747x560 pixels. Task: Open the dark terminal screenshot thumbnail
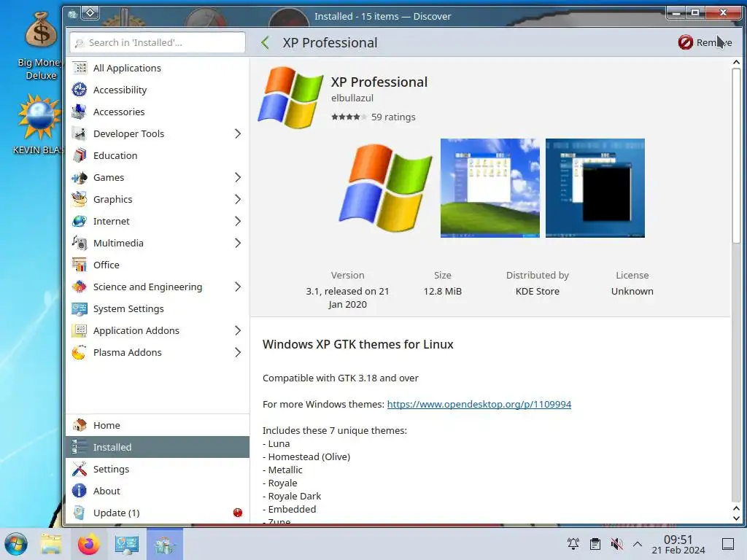coord(595,188)
